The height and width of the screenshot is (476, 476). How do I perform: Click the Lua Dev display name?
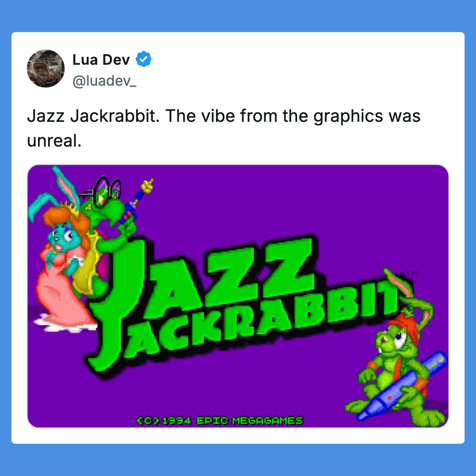pos(101,59)
